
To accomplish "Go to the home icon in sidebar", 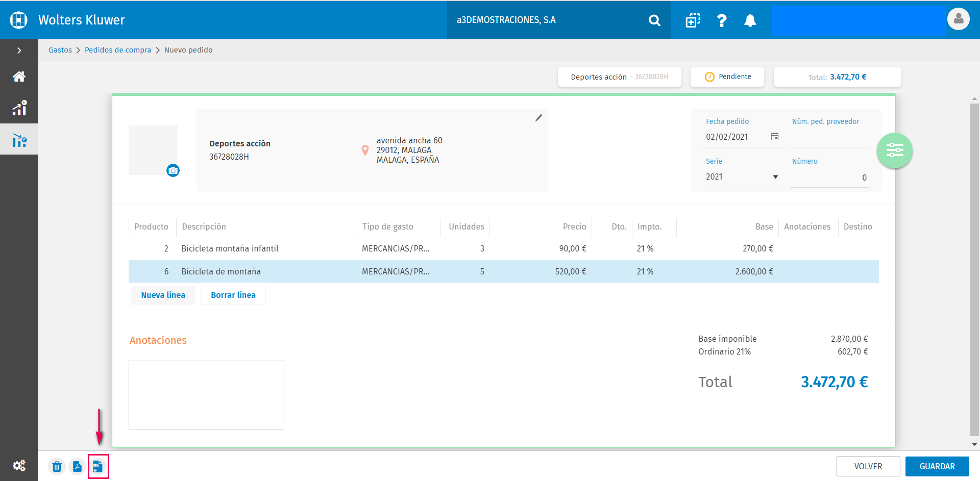I will click(19, 77).
